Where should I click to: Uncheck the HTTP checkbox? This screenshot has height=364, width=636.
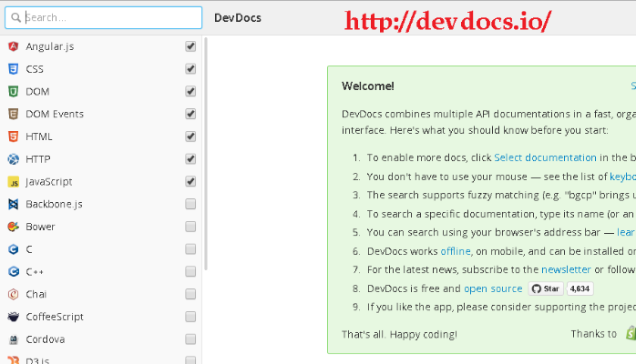(190, 159)
